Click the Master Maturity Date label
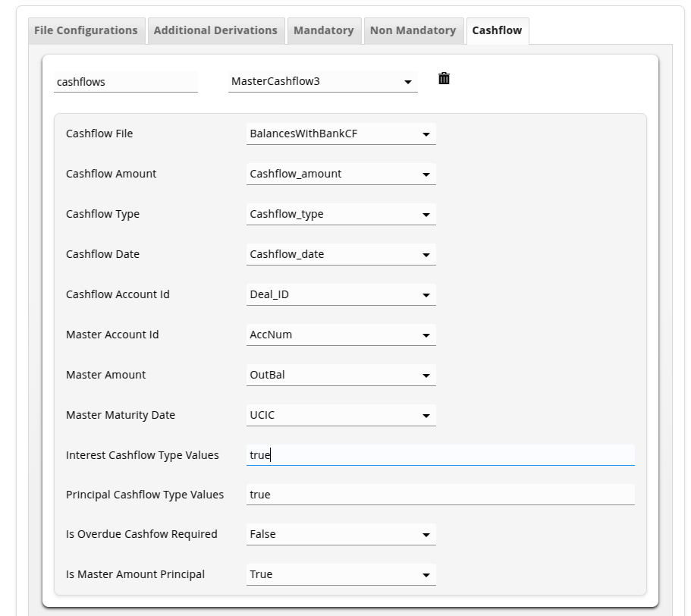The width and height of the screenshot is (691, 616). tap(121, 415)
